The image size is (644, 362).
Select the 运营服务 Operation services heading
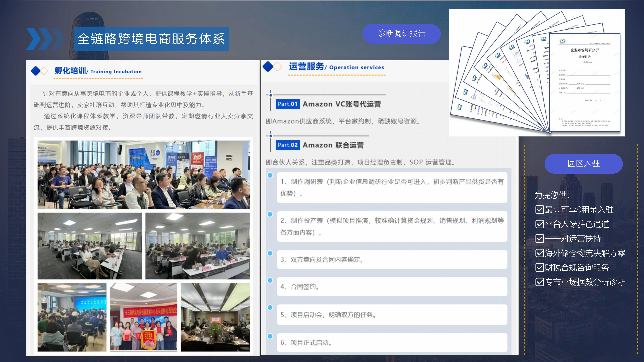[336, 67]
